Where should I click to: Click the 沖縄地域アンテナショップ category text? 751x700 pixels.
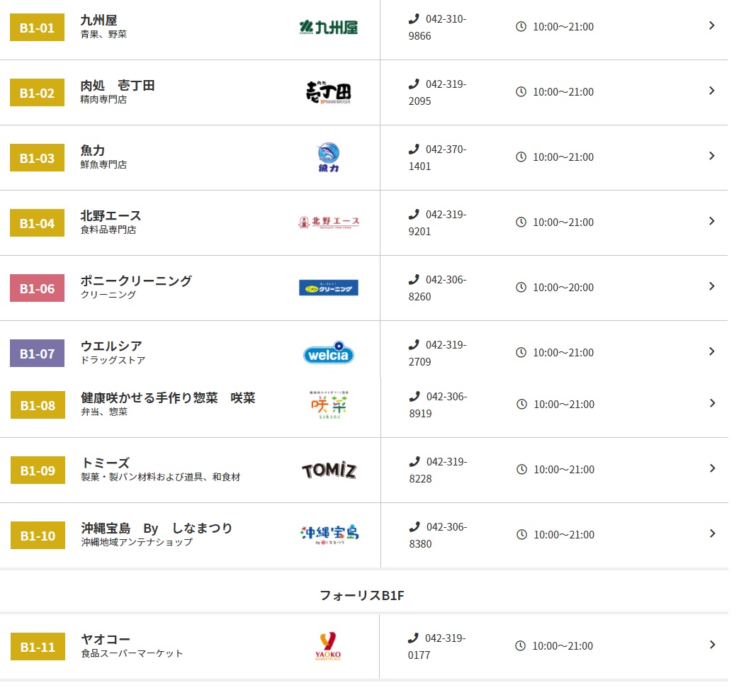coord(137,542)
